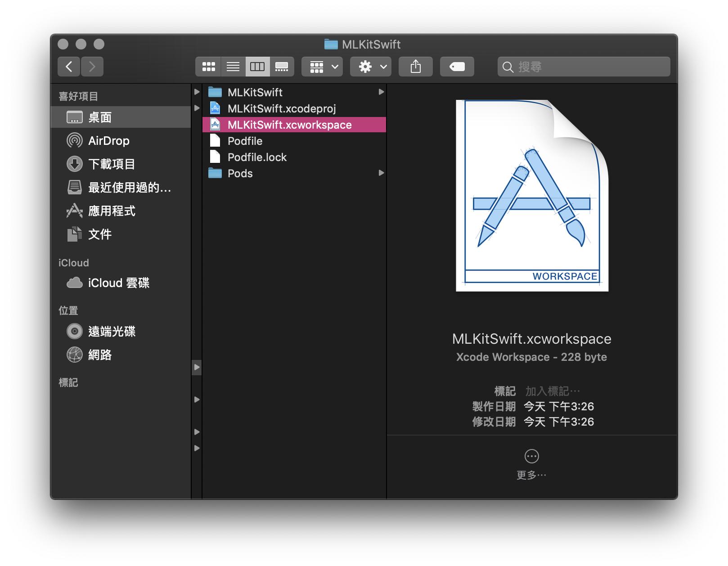This screenshot has width=728, height=566.
Task: Click the Pods folder icon
Action: pyautogui.click(x=215, y=173)
